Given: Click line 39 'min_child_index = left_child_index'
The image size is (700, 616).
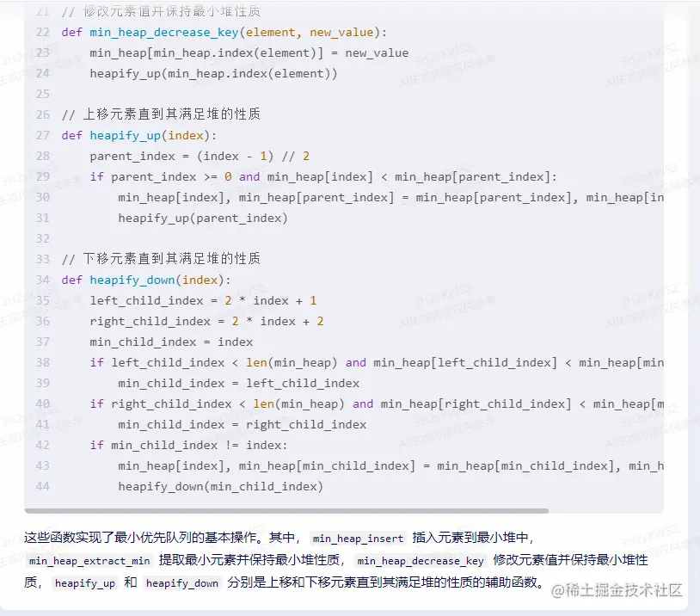Looking at the screenshot, I should (x=239, y=383).
